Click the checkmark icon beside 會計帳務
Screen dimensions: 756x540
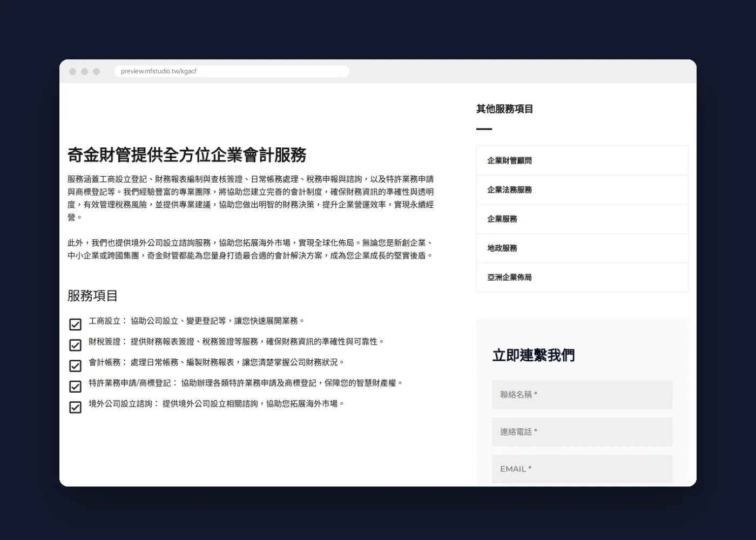tap(75, 366)
